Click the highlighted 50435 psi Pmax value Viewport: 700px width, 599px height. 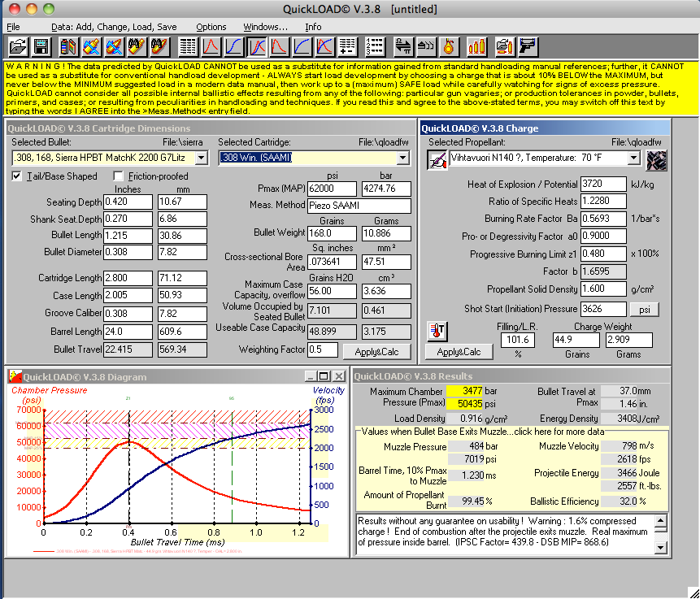pyautogui.click(x=465, y=404)
